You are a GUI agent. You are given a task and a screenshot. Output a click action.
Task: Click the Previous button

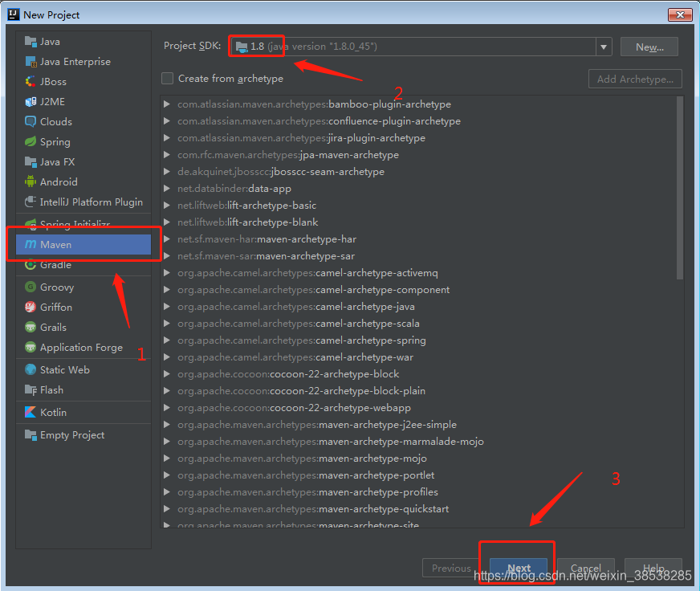(x=451, y=568)
